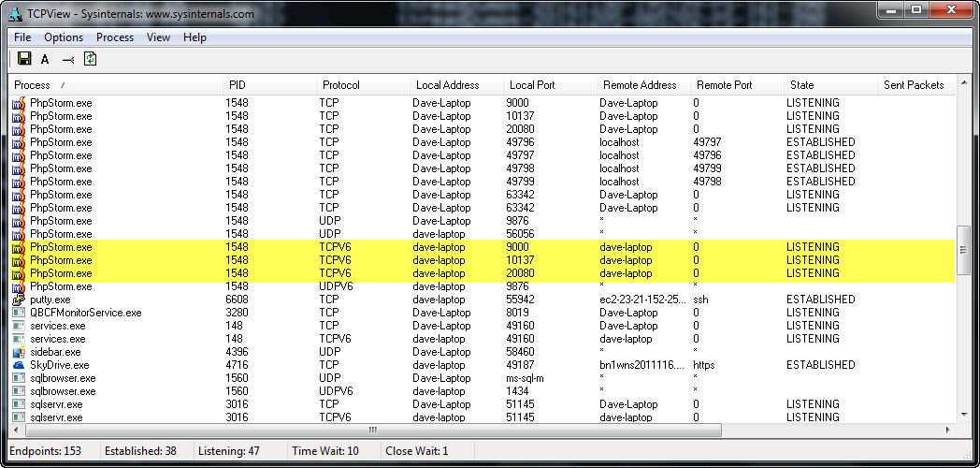Screen dimensions: 980x468
Task: Click local port 55942 cell
Action: (x=520, y=300)
